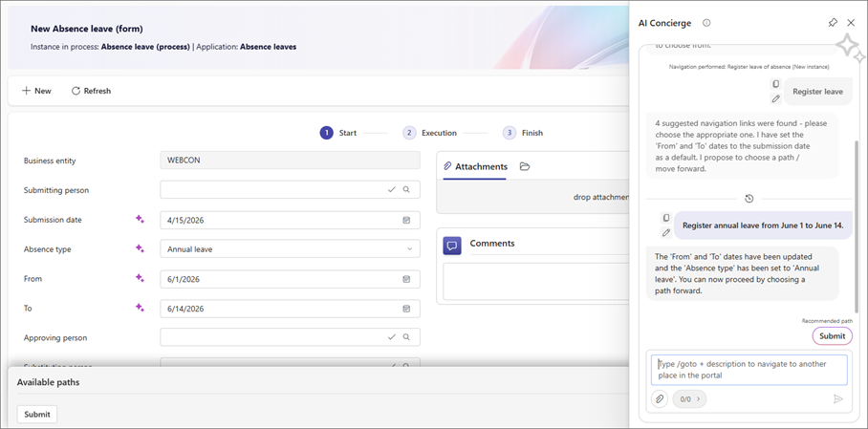
Task: Open the AI Concierge info icon
Action: 706,23
